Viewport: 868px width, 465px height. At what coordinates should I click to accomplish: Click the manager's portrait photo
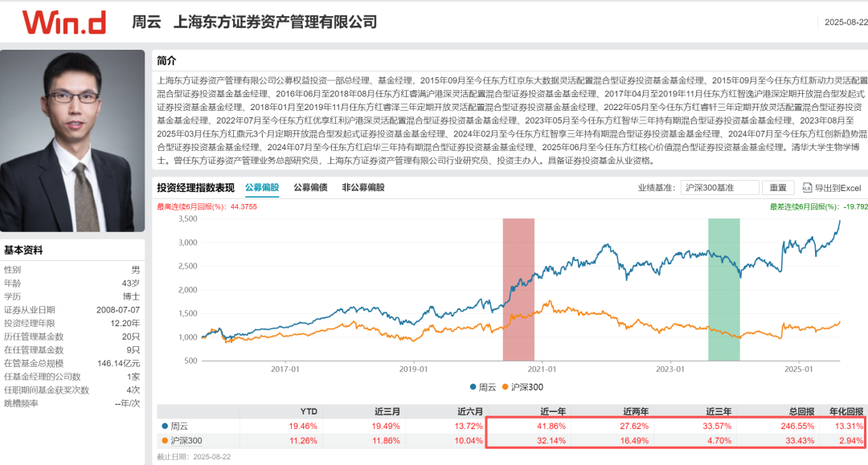[x=72, y=141]
